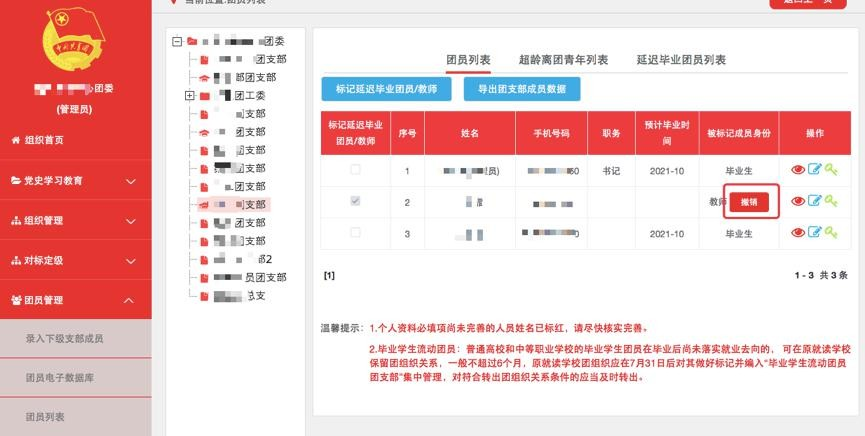Click the key icon in row 3
Image resolution: width=865 pixels, height=436 pixels.
[831, 233]
